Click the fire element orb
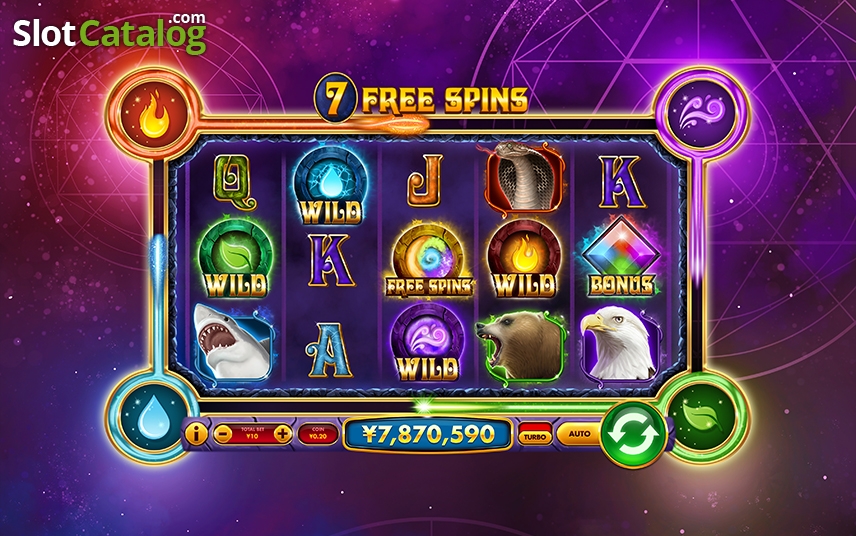 (x=153, y=116)
